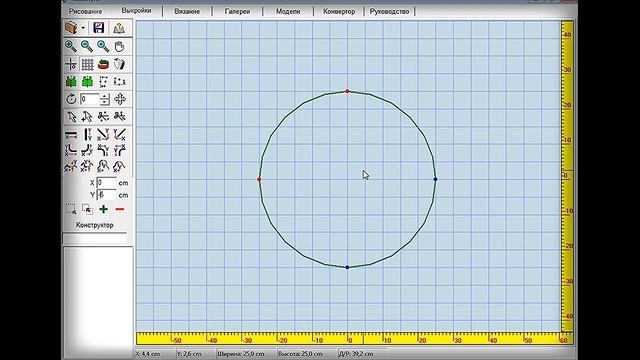Remove a point with red minus
The width and height of the screenshot is (640, 360).
120,209
